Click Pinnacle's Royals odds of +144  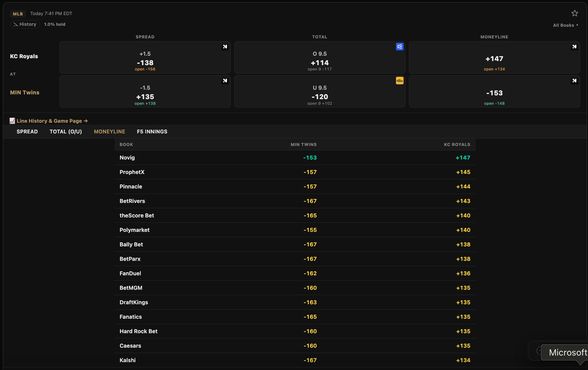463,187
